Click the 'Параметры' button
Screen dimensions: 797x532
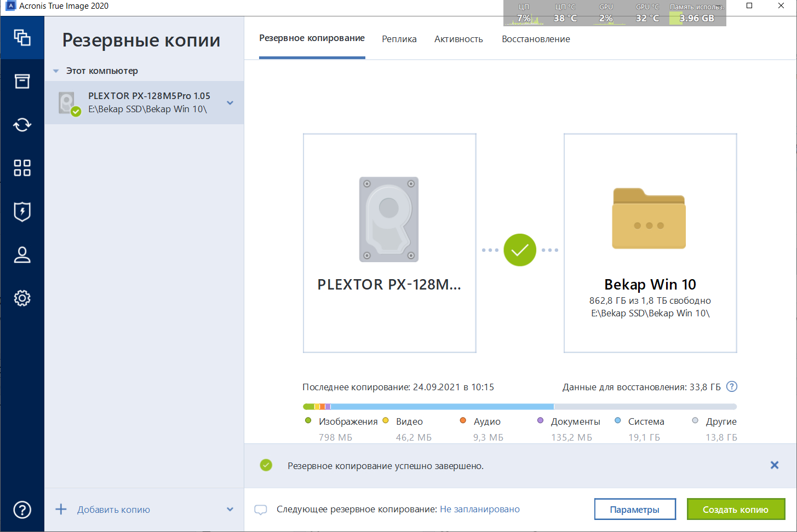(635, 510)
